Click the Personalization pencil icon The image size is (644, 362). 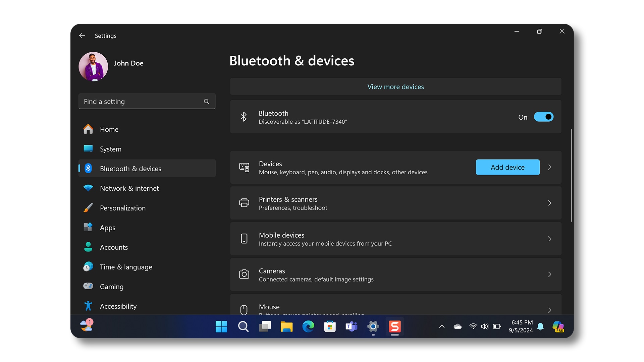(88, 208)
